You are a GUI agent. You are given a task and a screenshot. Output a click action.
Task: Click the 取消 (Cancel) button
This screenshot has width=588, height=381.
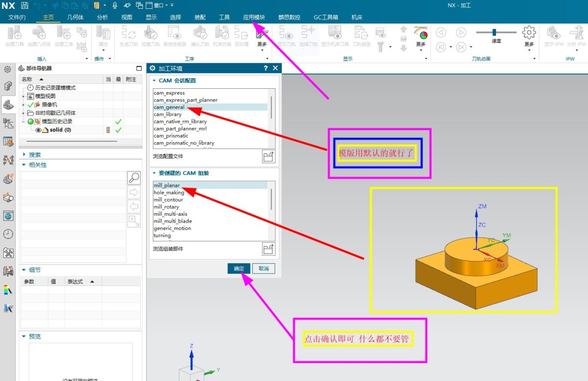coord(264,269)
